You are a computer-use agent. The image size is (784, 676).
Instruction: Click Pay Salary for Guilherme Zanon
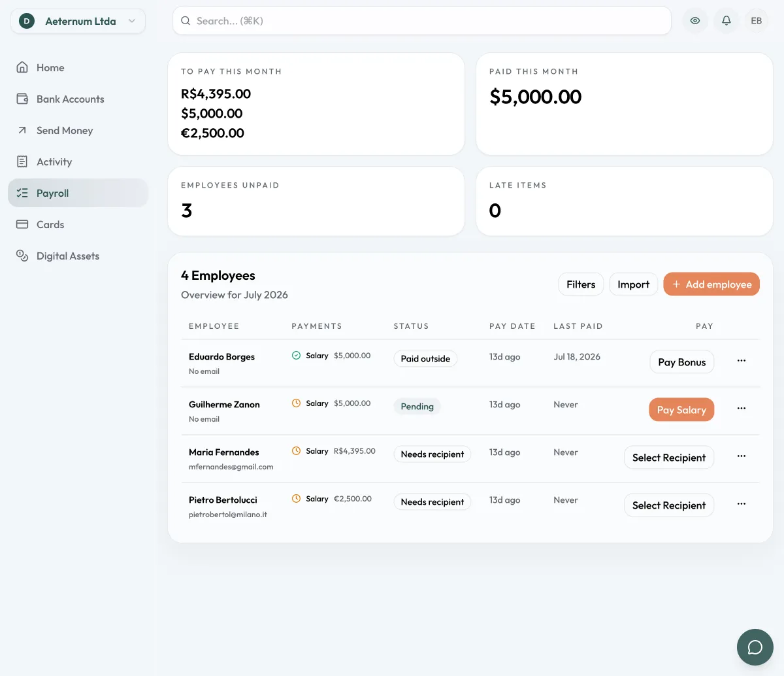point(681,410)
